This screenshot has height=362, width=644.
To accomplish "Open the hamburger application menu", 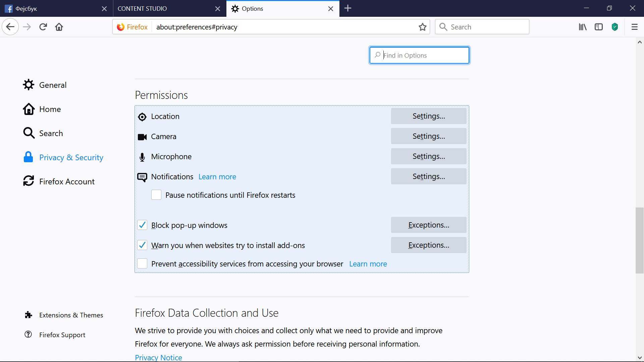I will click(634, 27).
